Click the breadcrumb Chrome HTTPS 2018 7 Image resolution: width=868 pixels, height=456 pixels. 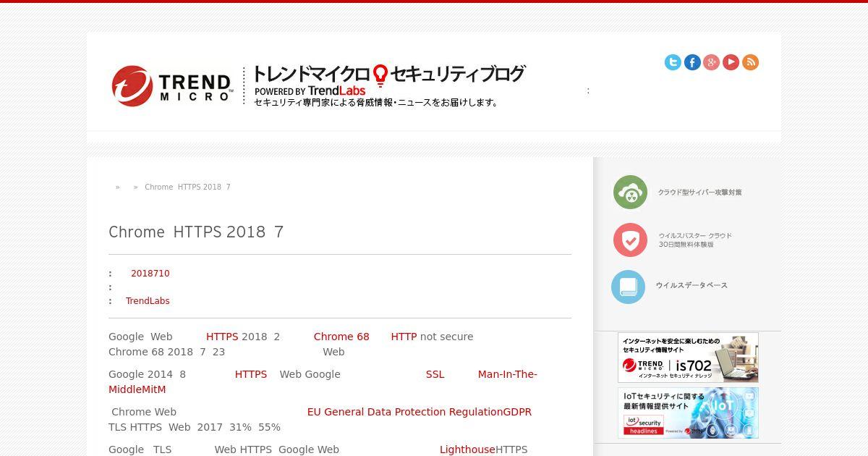(x=187, y=187)
